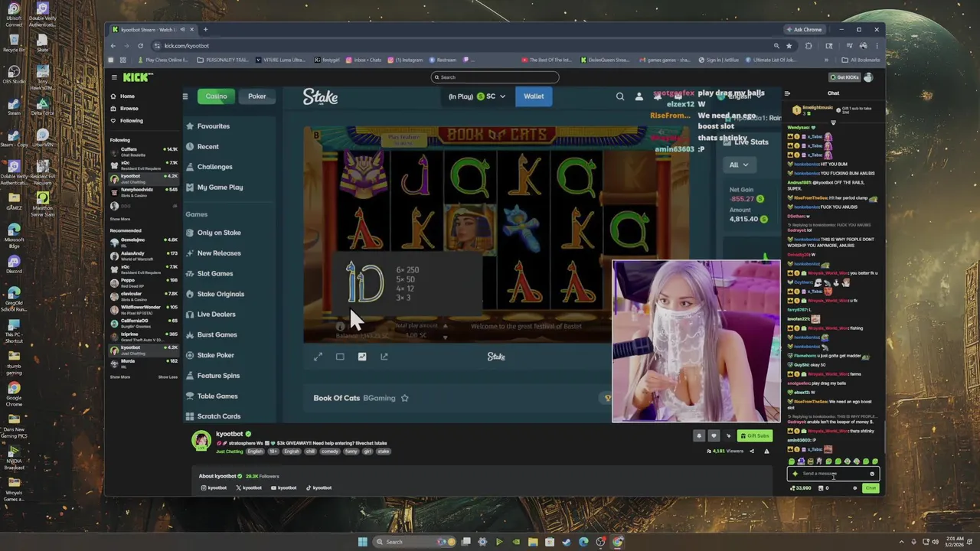Favourite Book Of Cats star icon
This screenshot has width=980, height=551.
point(404,398)
